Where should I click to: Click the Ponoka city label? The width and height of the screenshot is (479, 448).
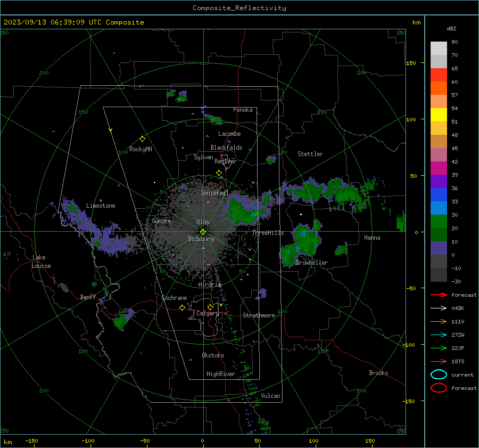point(243,110)
